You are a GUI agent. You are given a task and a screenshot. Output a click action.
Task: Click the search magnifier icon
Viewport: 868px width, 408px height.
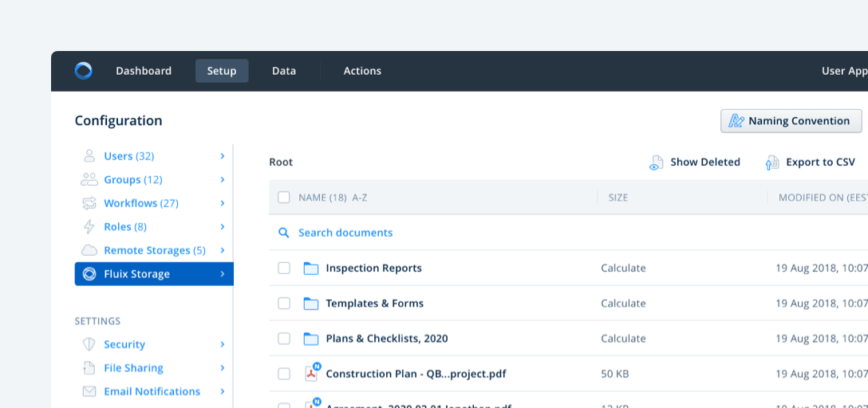[x=283, y=233]
